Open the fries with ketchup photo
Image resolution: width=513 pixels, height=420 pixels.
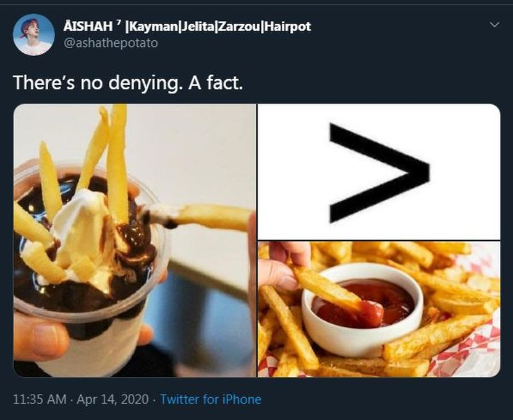(x=379, y=309)
